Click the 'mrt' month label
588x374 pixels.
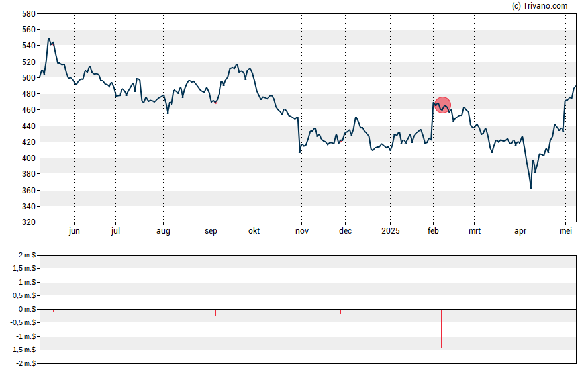point(475,231)
